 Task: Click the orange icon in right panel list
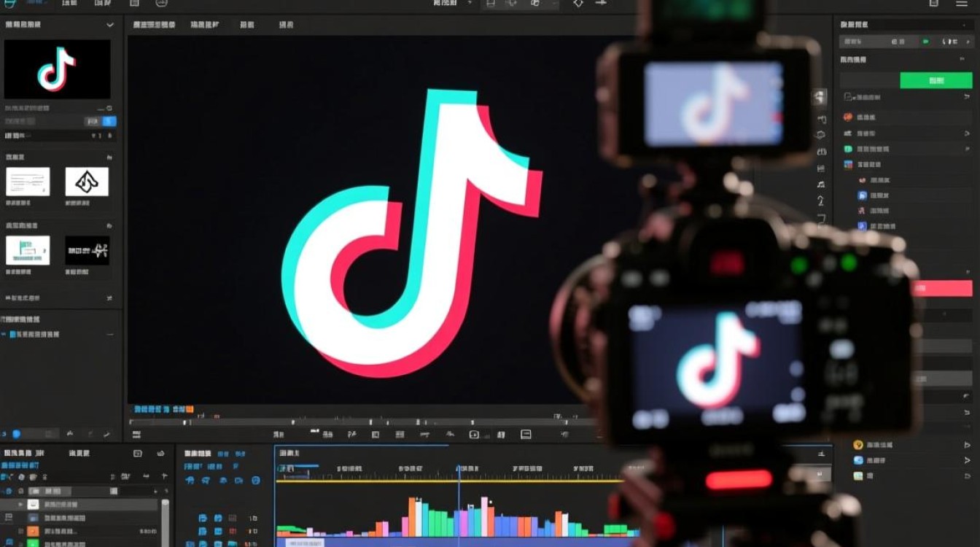tap(848, 117)
